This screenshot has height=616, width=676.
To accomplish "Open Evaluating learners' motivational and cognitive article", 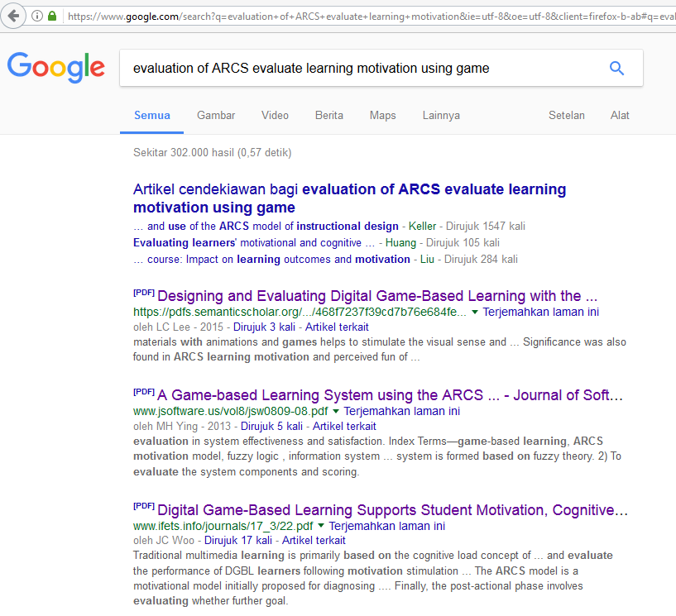I will [x=254, y=242].
